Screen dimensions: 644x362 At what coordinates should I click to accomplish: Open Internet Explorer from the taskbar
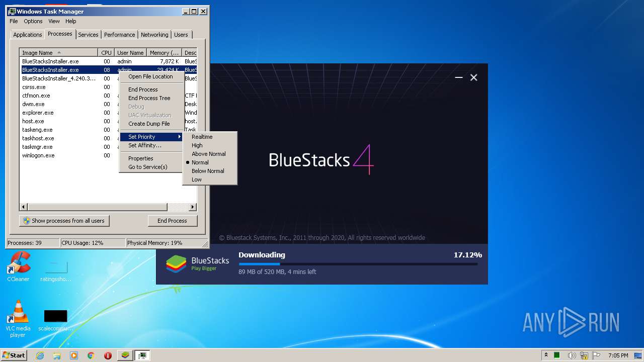click(x=40, y=355)
